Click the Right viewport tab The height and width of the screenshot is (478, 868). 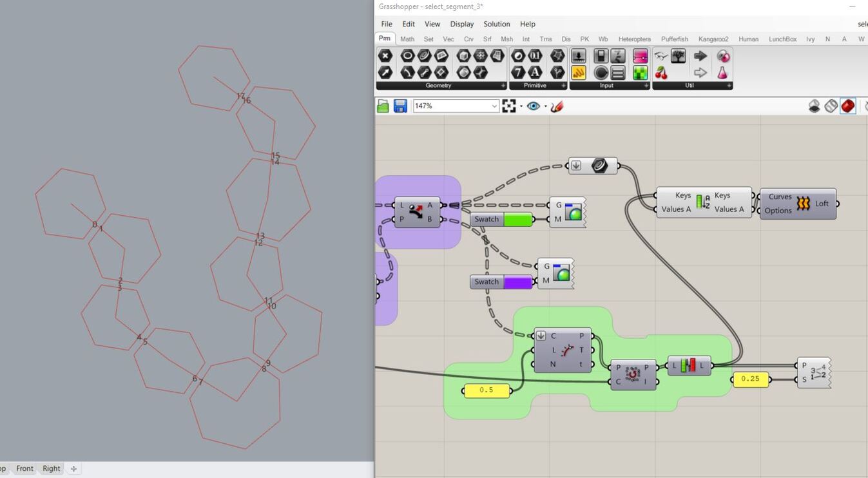pyautogui.click(x=51, y=468)
